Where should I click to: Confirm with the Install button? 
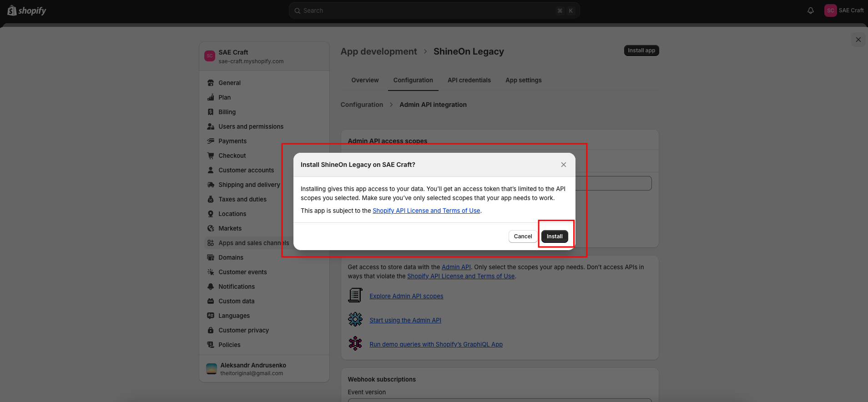point(555,236)
